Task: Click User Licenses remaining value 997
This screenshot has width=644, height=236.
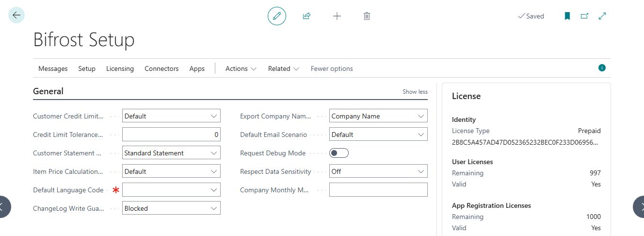Action: 595,173
